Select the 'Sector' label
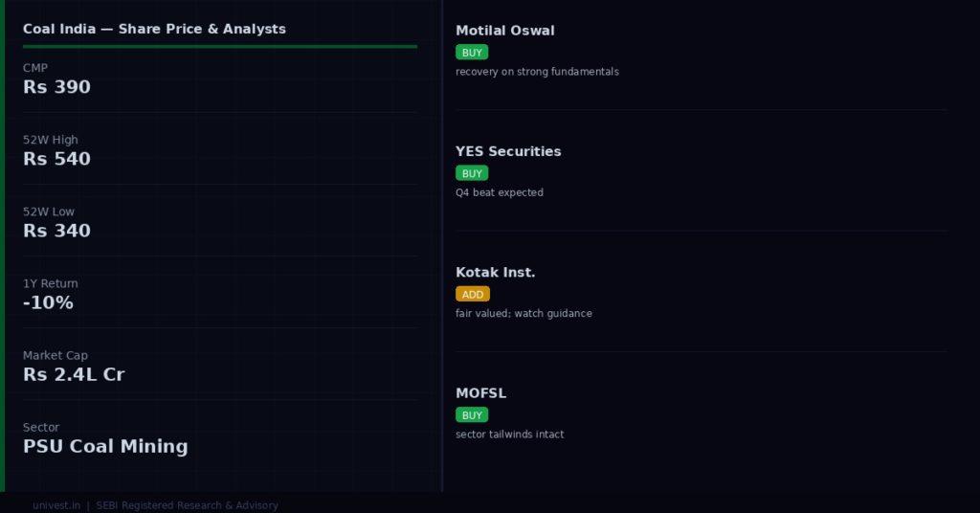Screen dimensions: 980x513 tap(41, 428)
